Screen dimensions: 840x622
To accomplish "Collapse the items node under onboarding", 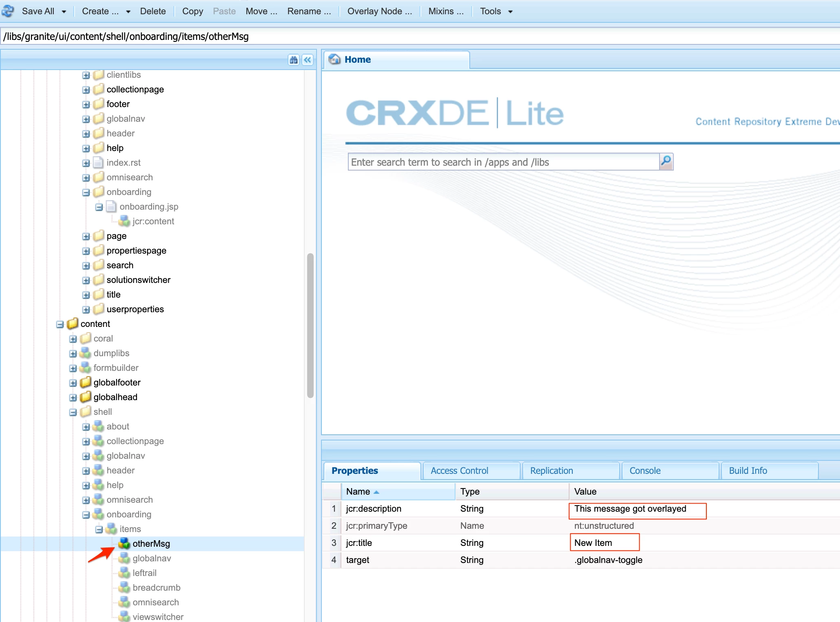I will pyautogui.click(x=99, y=529).
